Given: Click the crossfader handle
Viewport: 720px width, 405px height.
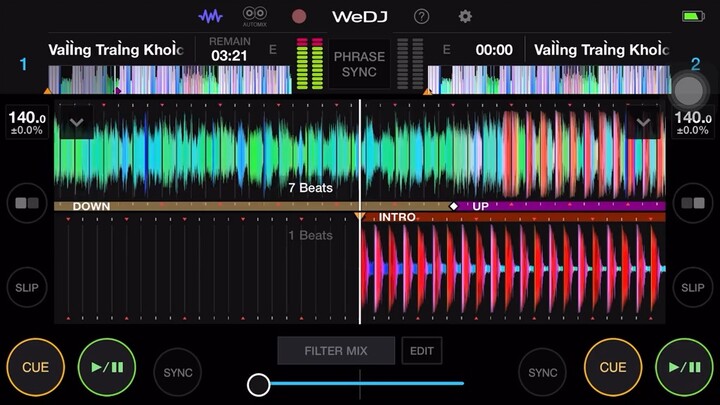Looking at the screenshot, I should pos(259,384).
